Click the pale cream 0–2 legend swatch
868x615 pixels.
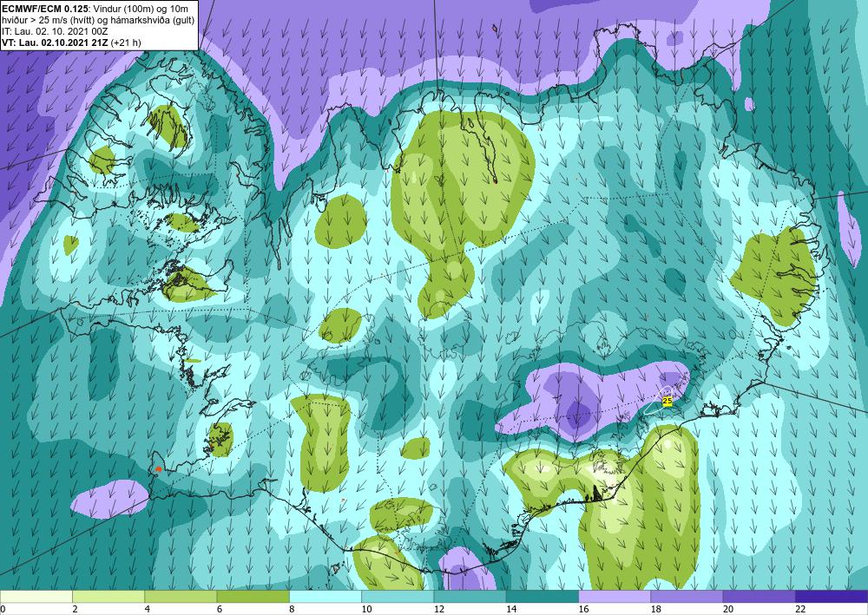(36, 596)
